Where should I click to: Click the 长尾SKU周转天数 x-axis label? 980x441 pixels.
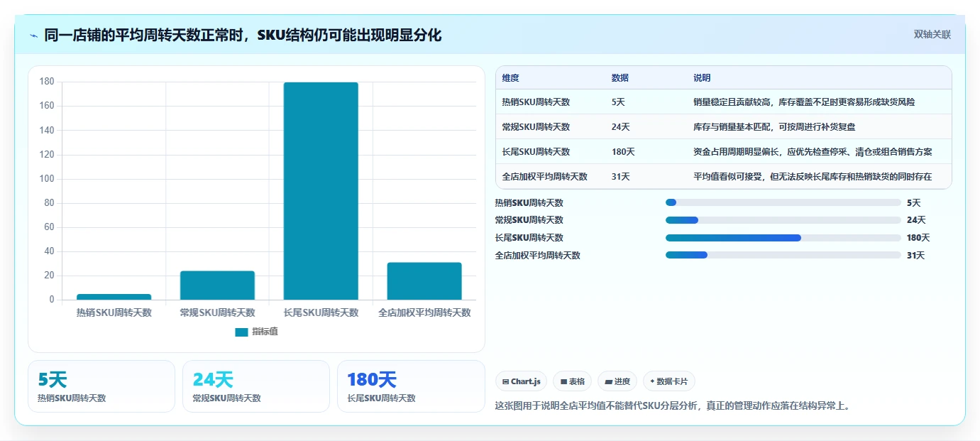321,312
